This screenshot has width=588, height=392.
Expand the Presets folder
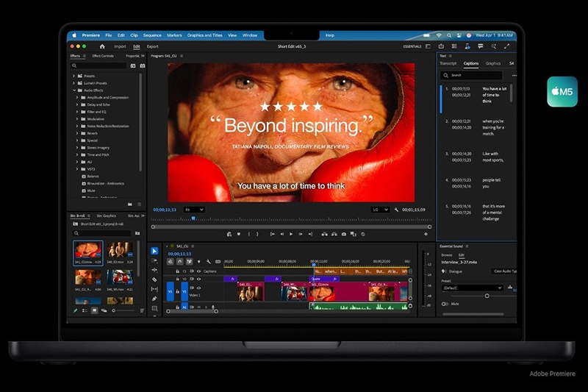[73, 76]
